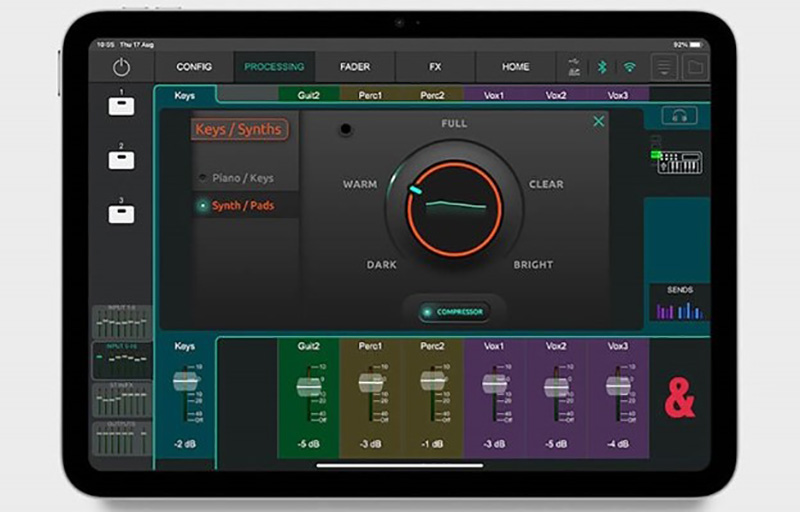
Task: Open the CONFIG tab
Action: (x=194, y=67)
